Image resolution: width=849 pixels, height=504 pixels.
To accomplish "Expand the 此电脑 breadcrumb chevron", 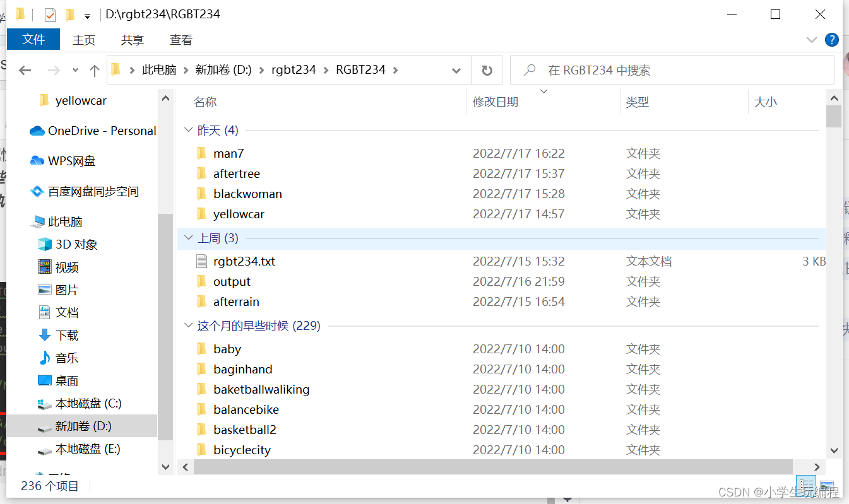I will [x=186, y=70].
